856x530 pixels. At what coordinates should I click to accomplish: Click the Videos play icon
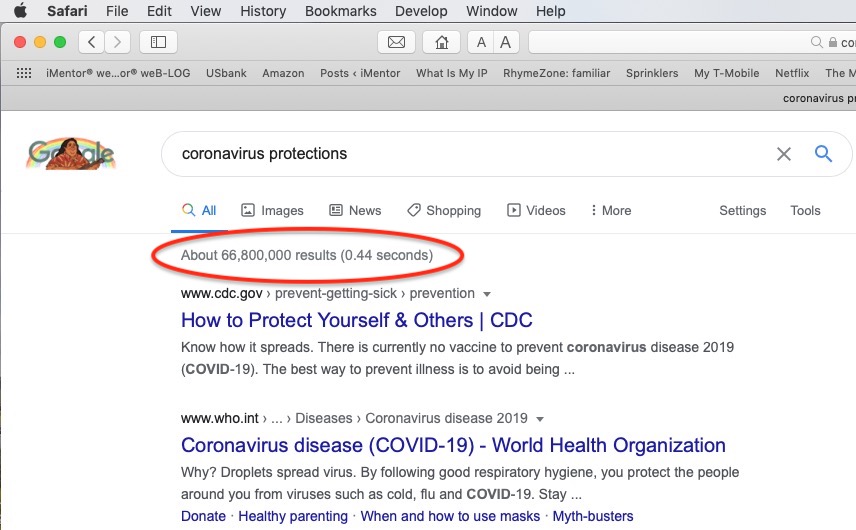[514, 210]
